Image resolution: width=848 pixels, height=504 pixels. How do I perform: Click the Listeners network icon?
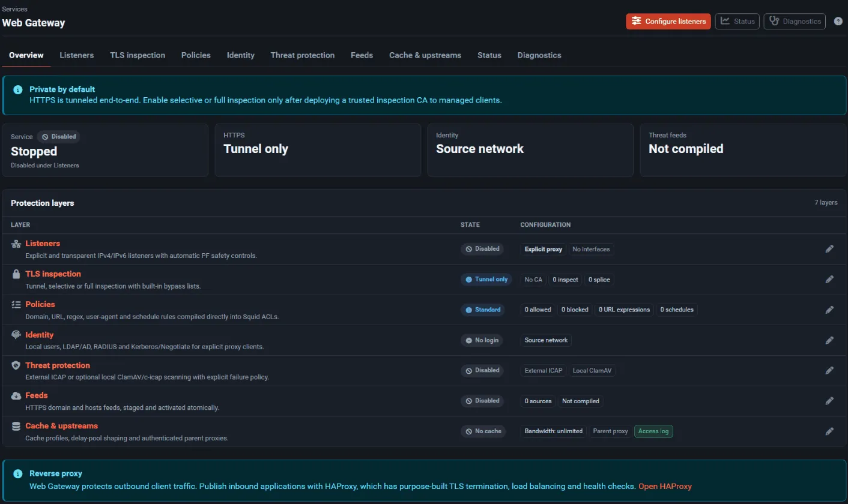pos(16,244)
